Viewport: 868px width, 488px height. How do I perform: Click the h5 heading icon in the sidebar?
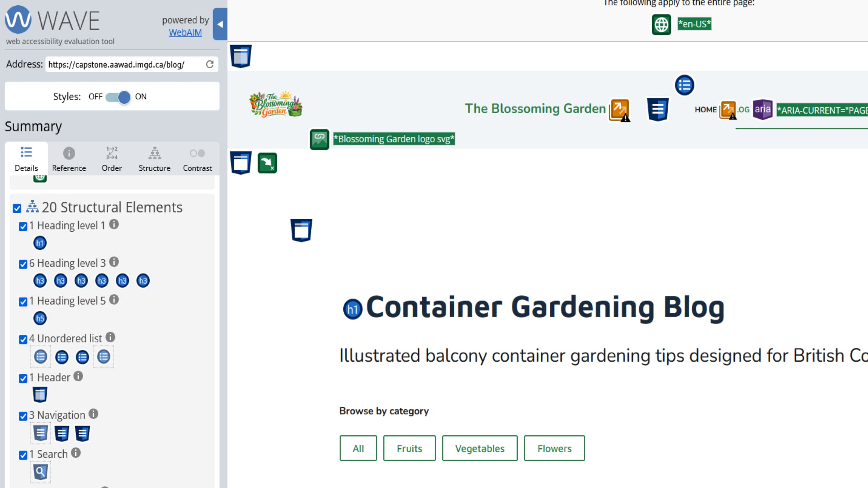[x=40, y=318]
